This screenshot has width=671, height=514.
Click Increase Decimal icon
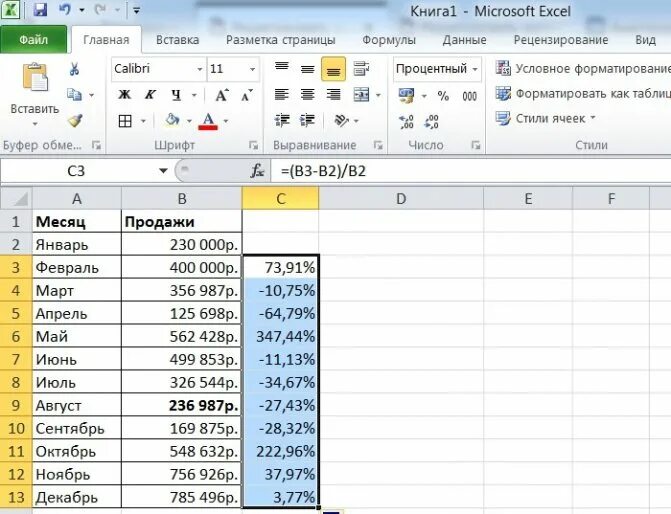(406, 122)
